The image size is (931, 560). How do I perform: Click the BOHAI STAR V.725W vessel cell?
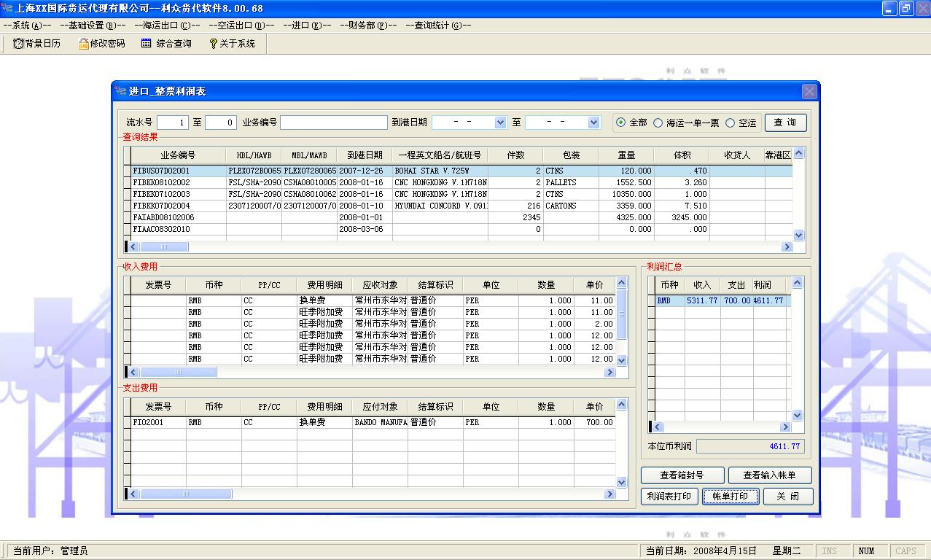pos(440,171)
